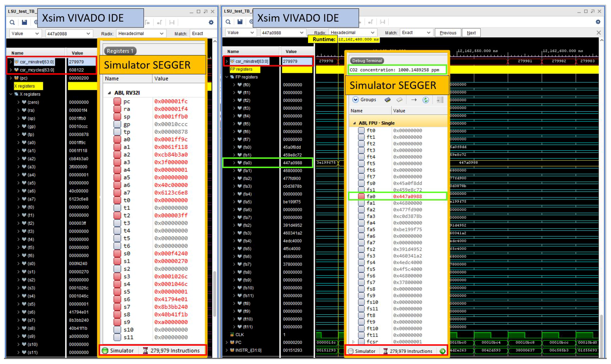The image size is (611, 364).
Task: Click the save icon in left window toolbar
Action: (24, 22)
